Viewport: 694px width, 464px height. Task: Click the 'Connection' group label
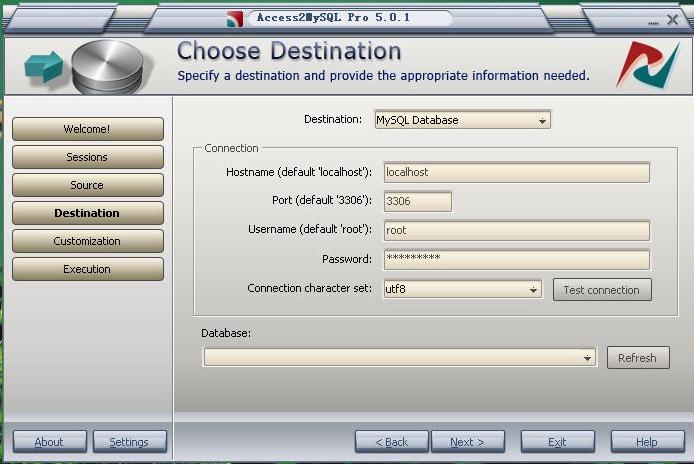[x=231, y=148]
